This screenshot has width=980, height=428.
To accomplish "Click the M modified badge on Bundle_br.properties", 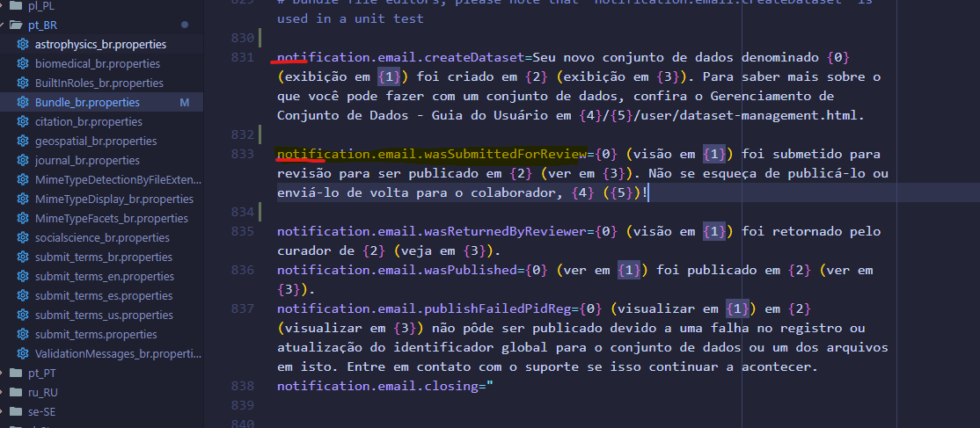I will (x=184, y=102).
